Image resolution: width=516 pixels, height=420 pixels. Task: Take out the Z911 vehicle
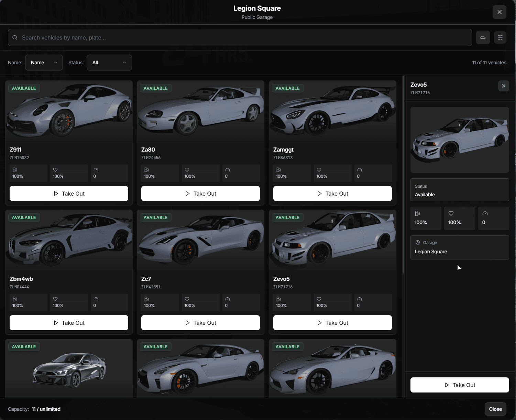pos(69,194)
